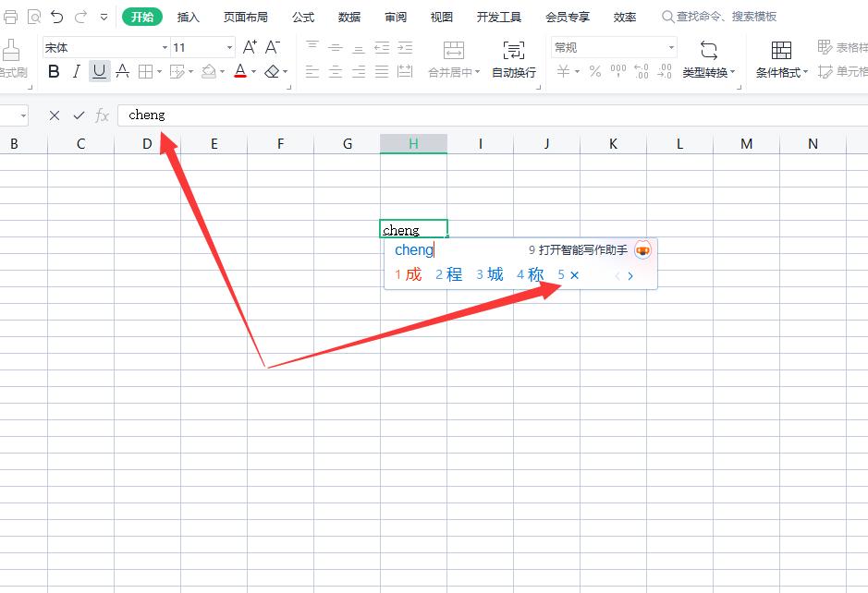Open the 数据 tab
This screenshot has width=868, height=593.
point(349,18)
